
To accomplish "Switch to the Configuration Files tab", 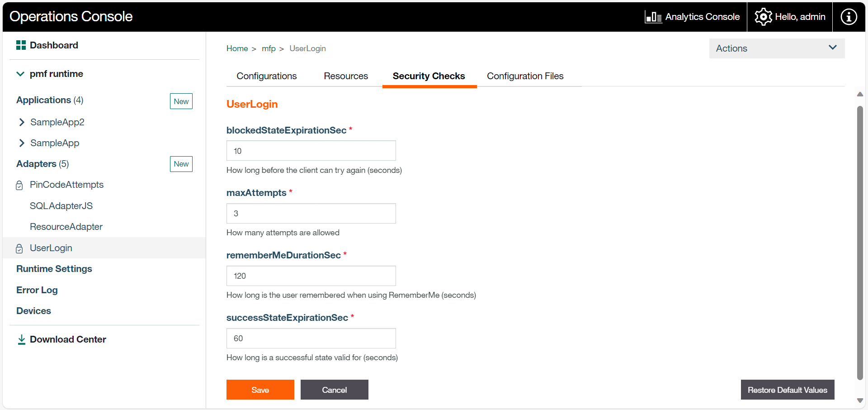I will [525, 76].
